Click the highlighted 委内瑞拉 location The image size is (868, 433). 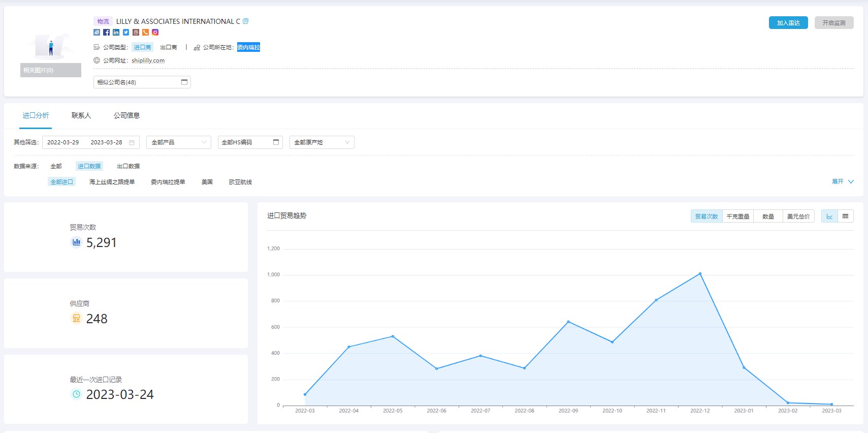pyautogui.click(x=249, y=47)
